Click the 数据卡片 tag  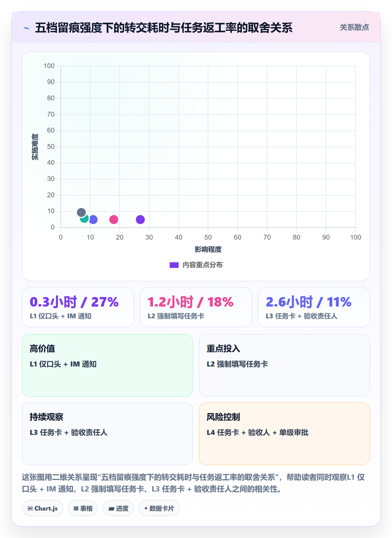159,508
